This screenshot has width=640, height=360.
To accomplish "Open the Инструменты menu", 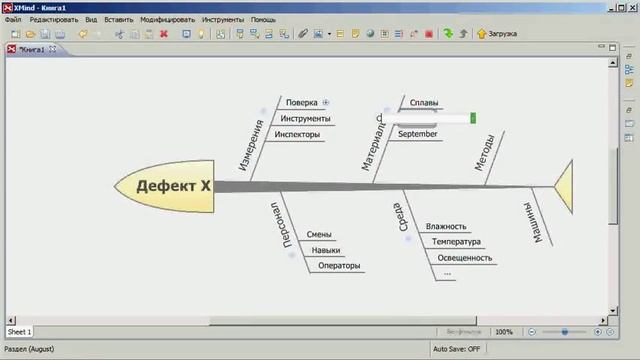I will pos(223,19).
